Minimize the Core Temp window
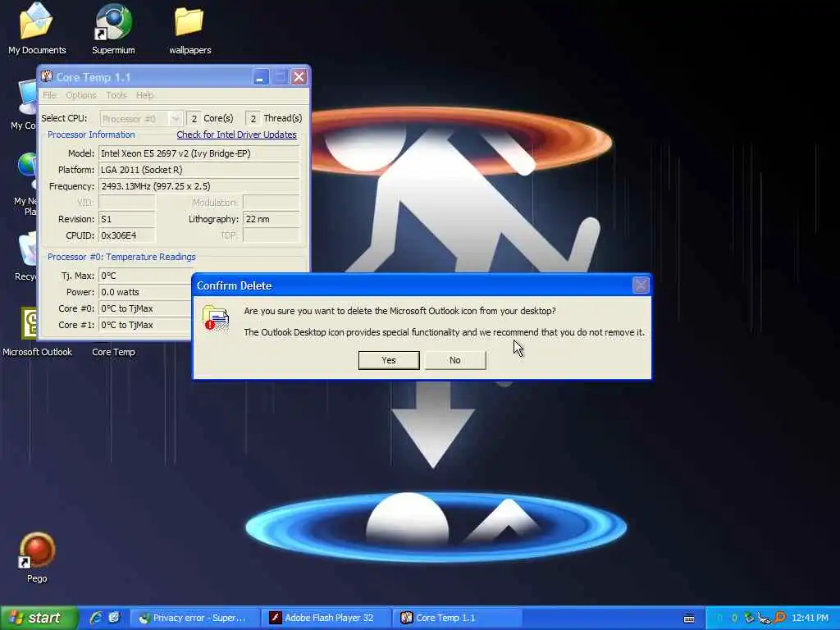 click(x=260, y=77)
